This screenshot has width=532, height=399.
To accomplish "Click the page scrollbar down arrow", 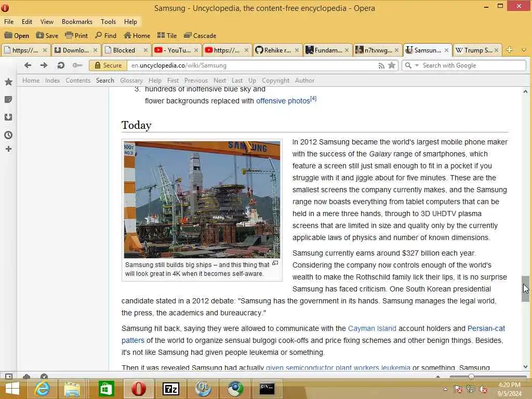I will (525, 366).
